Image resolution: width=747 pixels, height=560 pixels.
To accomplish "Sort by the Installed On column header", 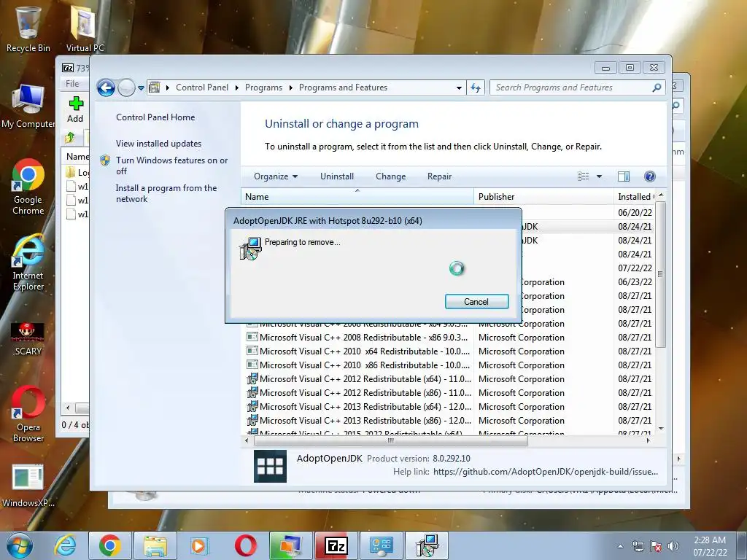I will tap(635, 197).
